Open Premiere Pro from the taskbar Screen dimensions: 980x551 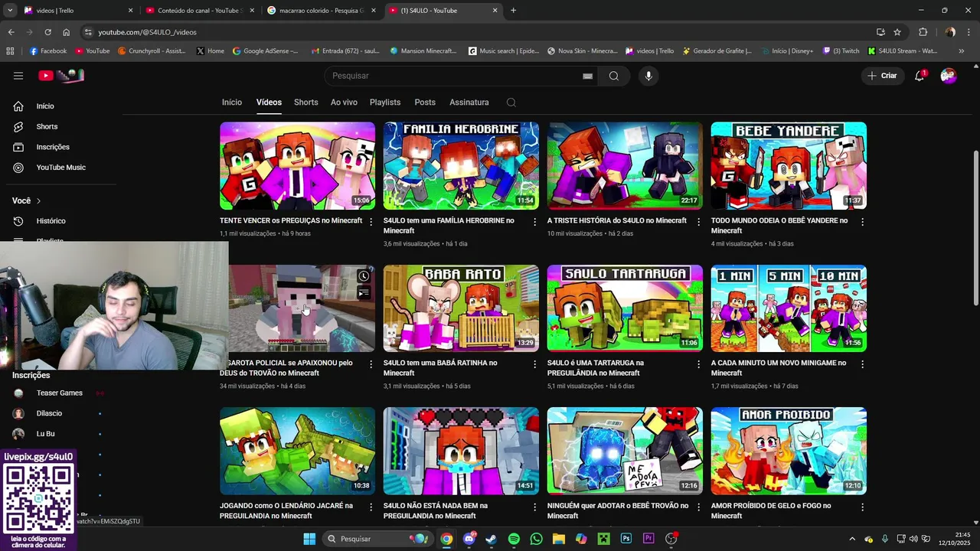[x=648, y=539]
